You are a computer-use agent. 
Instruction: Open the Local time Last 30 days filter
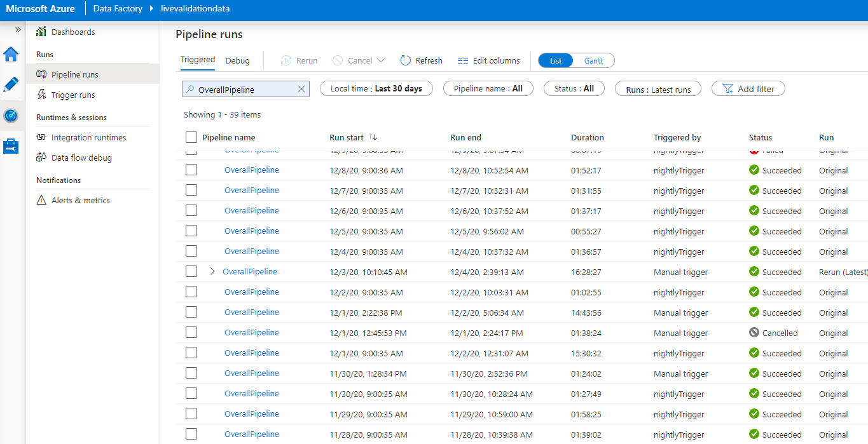point(376,89)
